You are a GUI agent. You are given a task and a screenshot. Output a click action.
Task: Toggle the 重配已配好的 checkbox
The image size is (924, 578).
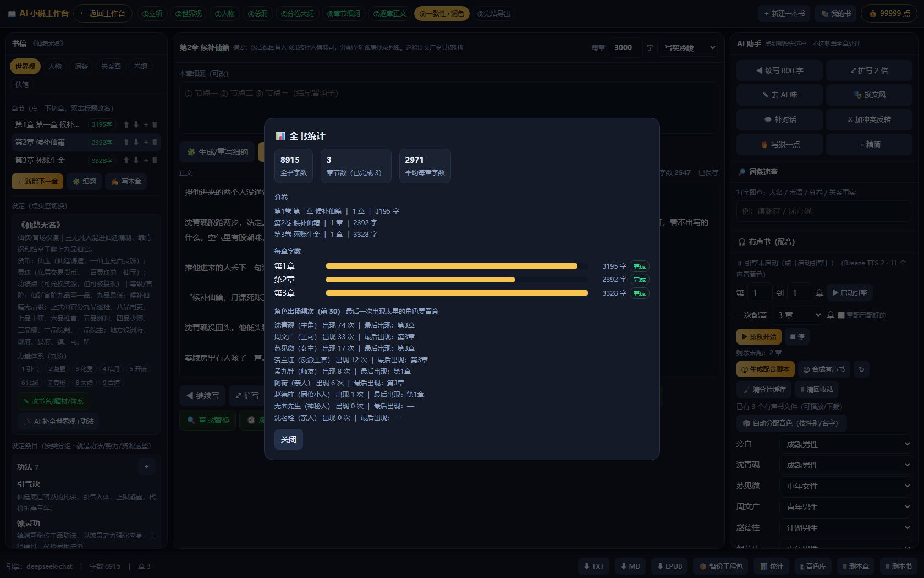pyautogui.click(x=841, y=315)
